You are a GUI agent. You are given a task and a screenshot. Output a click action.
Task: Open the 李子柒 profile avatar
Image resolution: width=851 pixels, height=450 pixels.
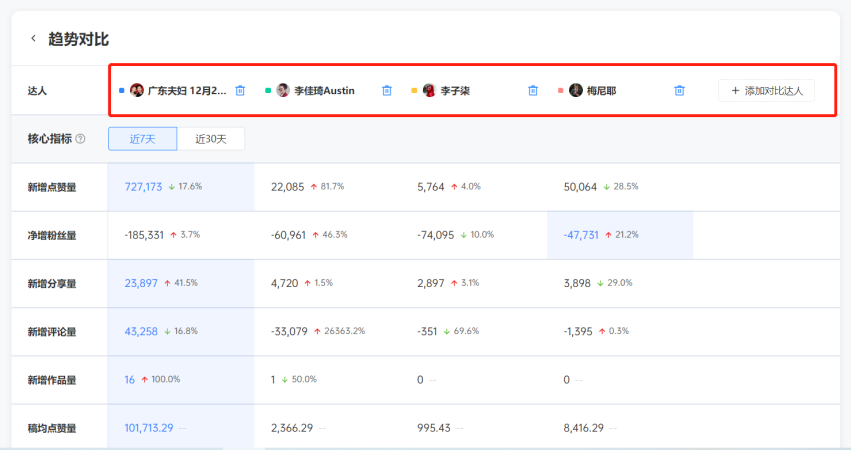tap(429, 91)
